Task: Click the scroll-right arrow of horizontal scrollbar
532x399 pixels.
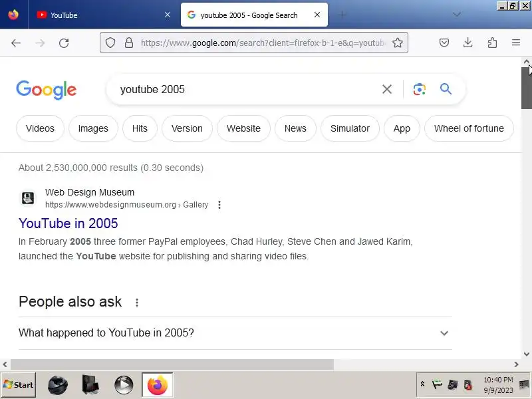Action: coord(516,364)
